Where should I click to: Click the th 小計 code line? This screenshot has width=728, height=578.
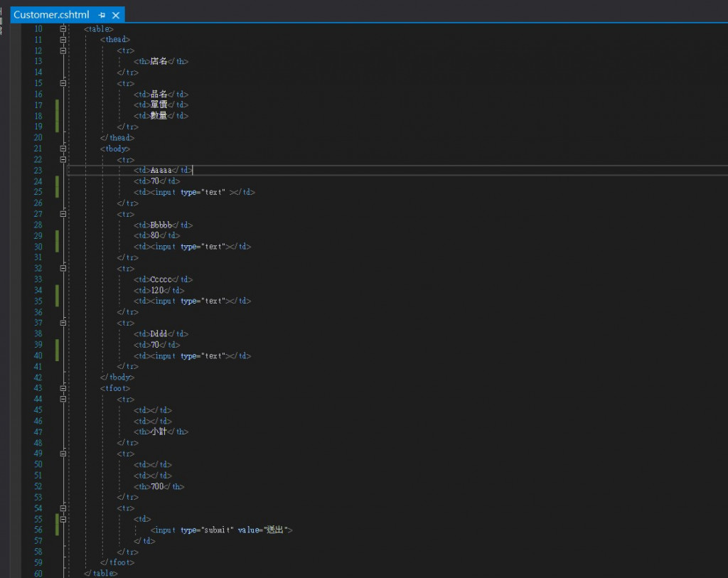[161, 432]
